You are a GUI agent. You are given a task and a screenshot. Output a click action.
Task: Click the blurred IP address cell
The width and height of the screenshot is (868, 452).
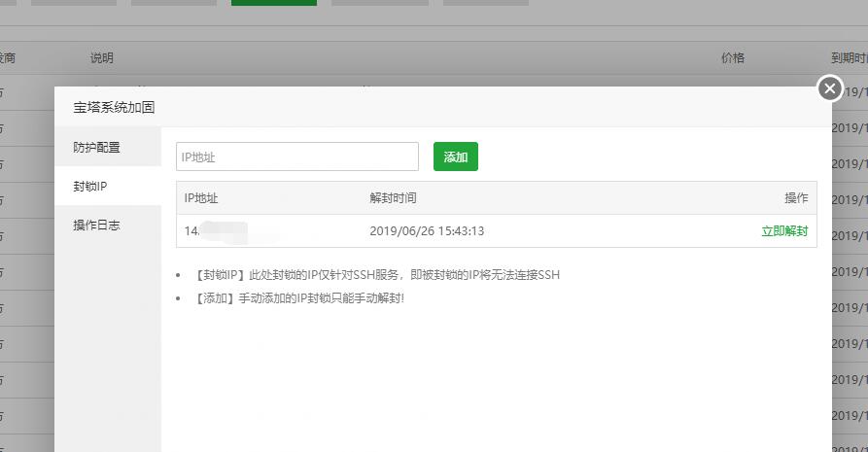(x=216, y=231)
